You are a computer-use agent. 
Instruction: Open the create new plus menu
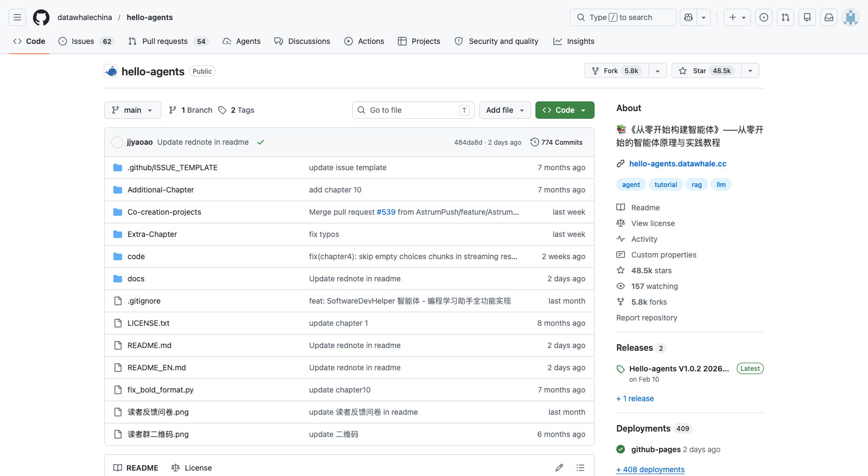[x=737, y=17]
